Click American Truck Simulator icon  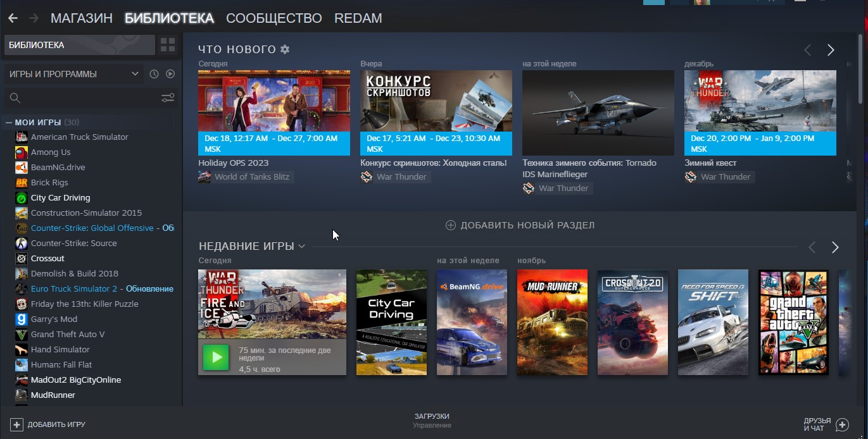coord(22,137)
